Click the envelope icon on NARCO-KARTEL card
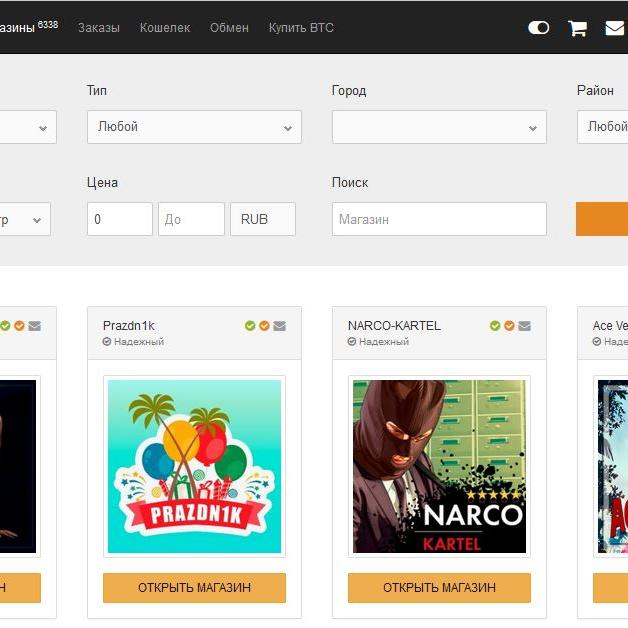Image resolution: width=628 pixels, height=628 pixels. point(525,326)
